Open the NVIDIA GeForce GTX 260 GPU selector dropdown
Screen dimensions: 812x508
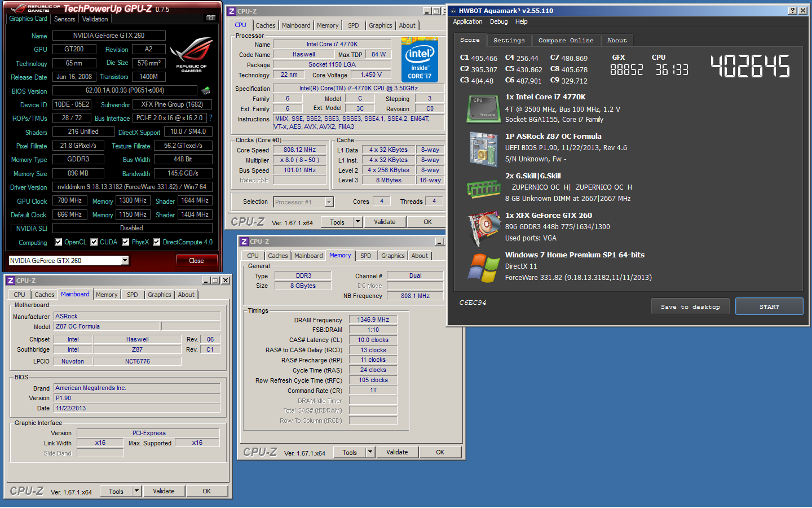click(125, 260)
